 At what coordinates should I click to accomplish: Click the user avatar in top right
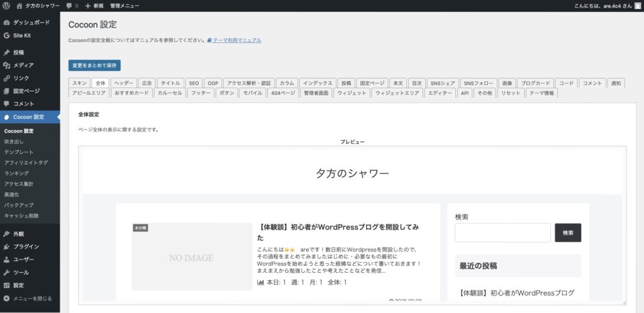(x=638, y=6)
